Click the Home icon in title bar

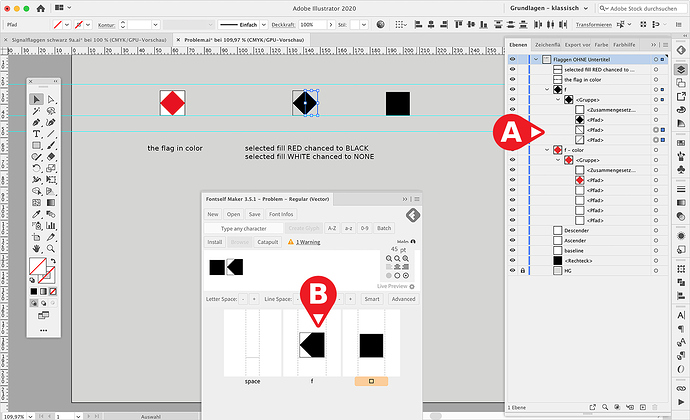click(x=40, y=8)
